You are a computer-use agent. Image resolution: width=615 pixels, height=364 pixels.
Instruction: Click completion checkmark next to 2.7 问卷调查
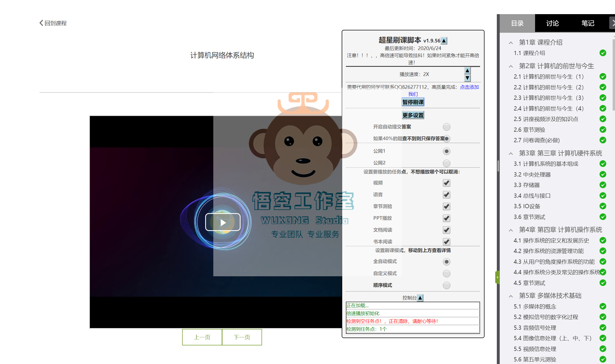click(603, 140)
